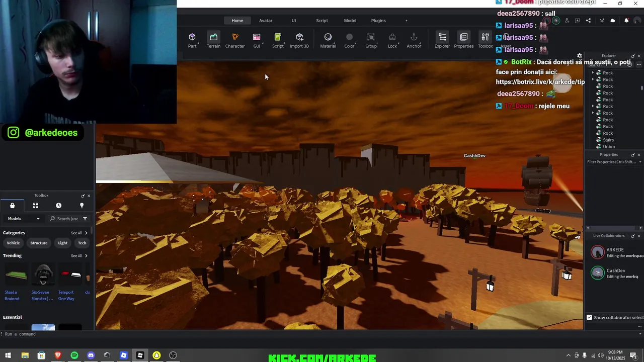Select the Structure category chip
This screenshot has height=362, width=644.
(39, 243)
